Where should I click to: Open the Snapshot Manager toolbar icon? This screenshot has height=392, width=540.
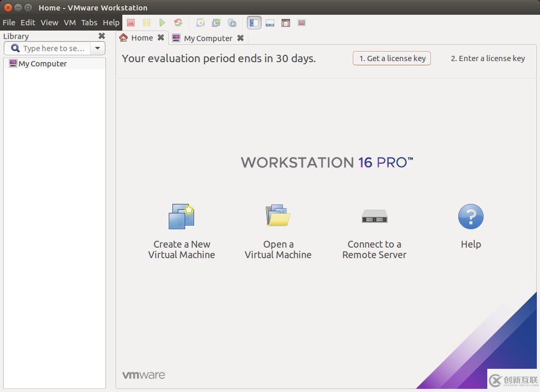[232, 23]
